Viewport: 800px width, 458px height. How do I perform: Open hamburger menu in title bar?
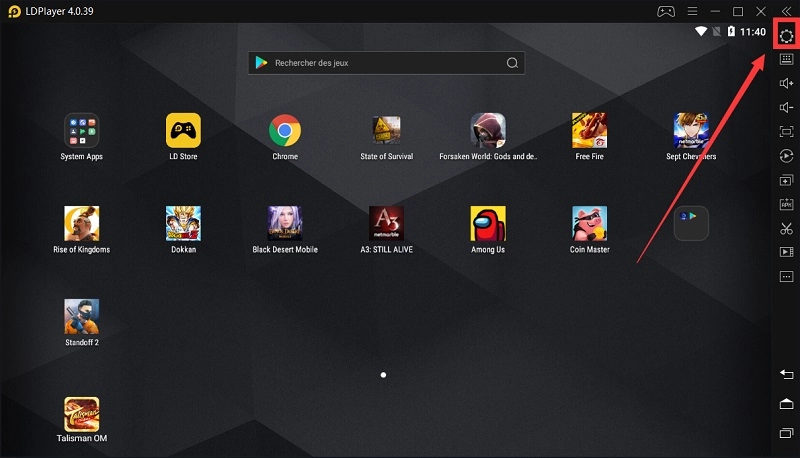pyautogui.click(x=692, y=11)
